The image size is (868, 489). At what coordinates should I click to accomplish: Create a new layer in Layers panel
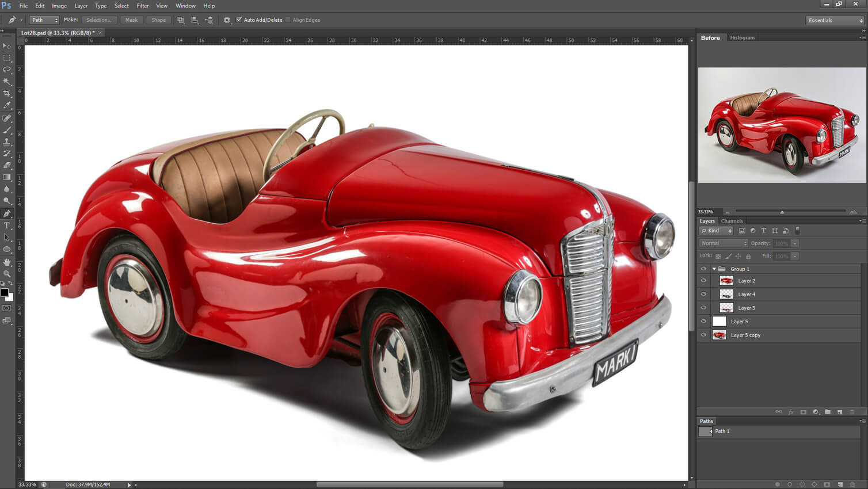click(840, 412)
